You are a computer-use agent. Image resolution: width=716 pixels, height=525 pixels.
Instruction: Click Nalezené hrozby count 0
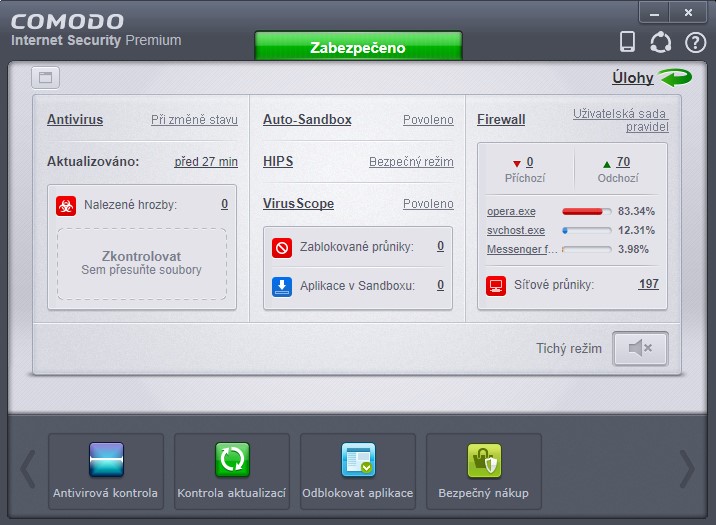coord(224,204)
